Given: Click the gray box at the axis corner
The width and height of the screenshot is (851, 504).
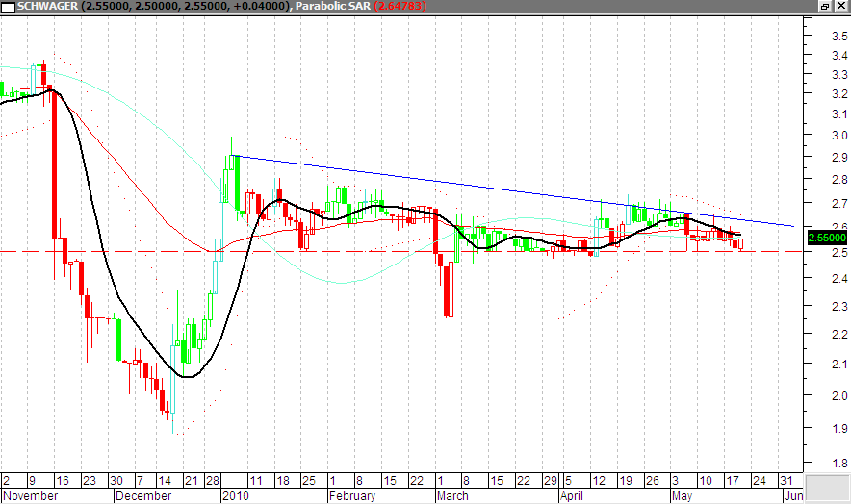Looking at the screenshot, I should coord(827,489).
